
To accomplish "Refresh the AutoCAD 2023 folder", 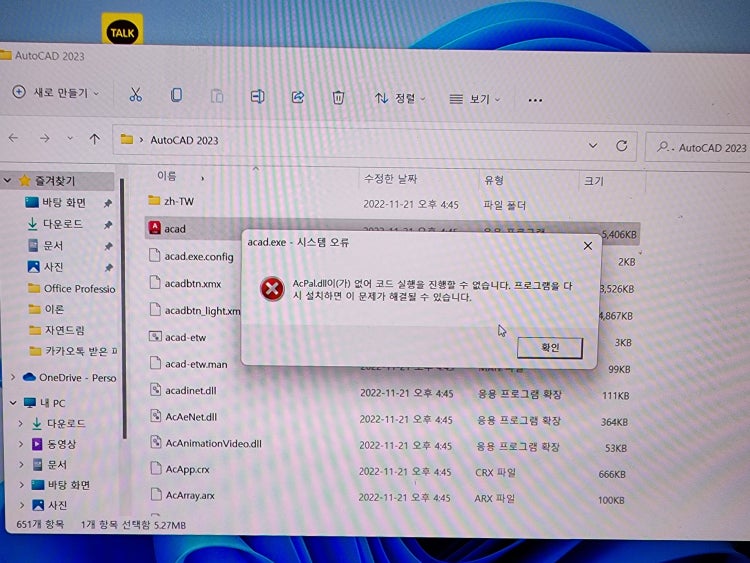I will 621,145.
